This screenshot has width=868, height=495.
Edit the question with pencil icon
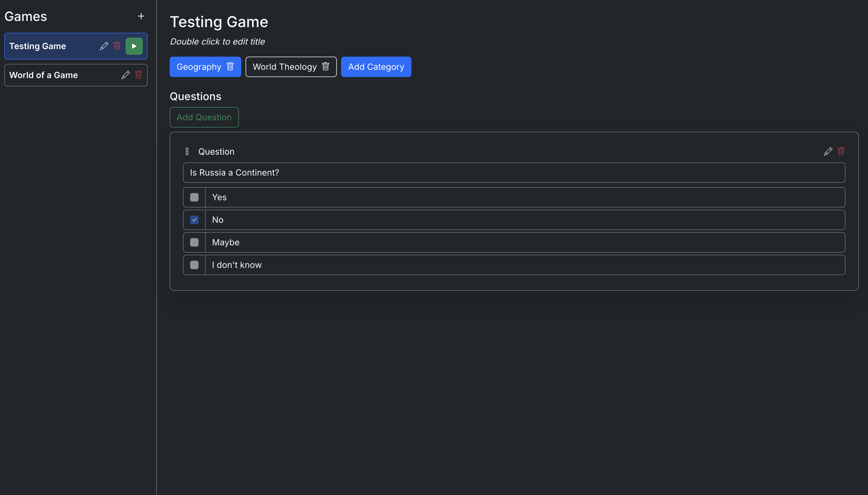(828, 151)
